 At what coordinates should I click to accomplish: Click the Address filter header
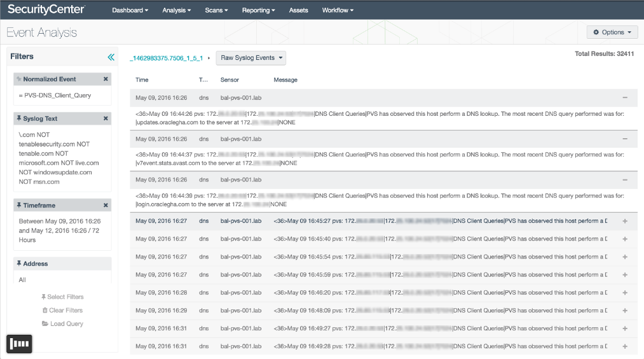click(62, 264)
